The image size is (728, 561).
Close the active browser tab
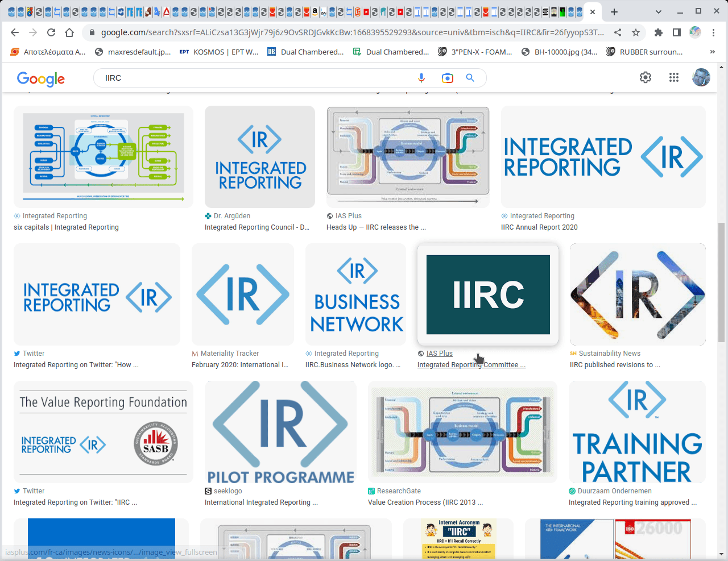pos(593,11)
